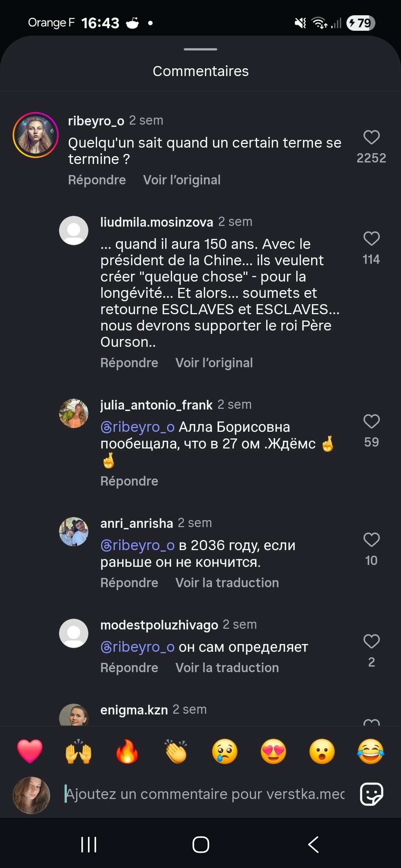Tap the red heart quick reaction emoji

[x=30, y=752]
